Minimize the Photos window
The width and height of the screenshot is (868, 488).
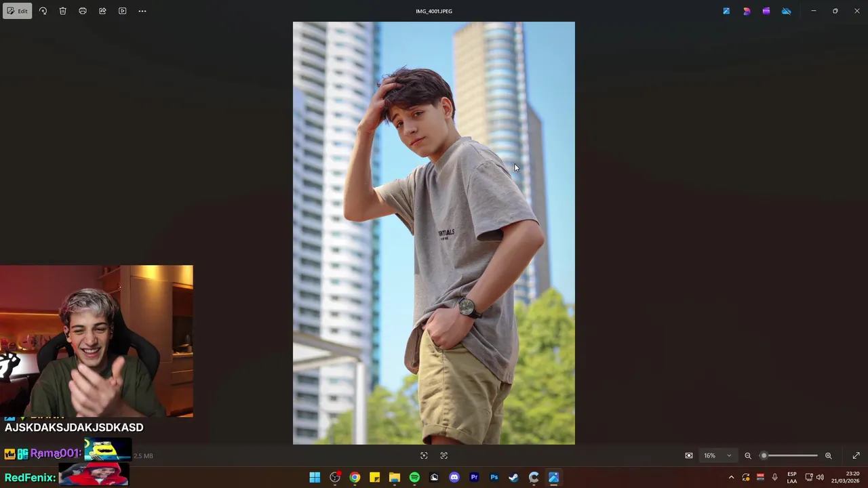click(x=814, y=11)
